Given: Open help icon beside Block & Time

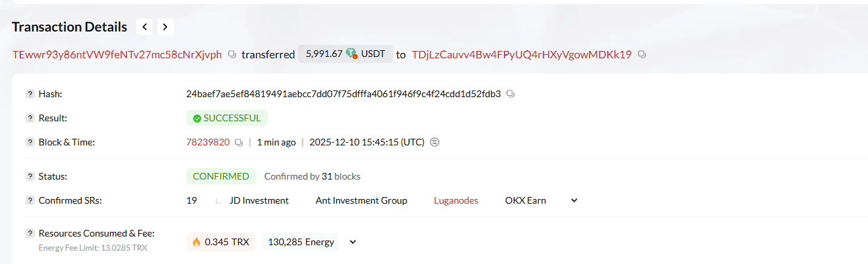Looking at the screenshot, I should pos(30,142).
